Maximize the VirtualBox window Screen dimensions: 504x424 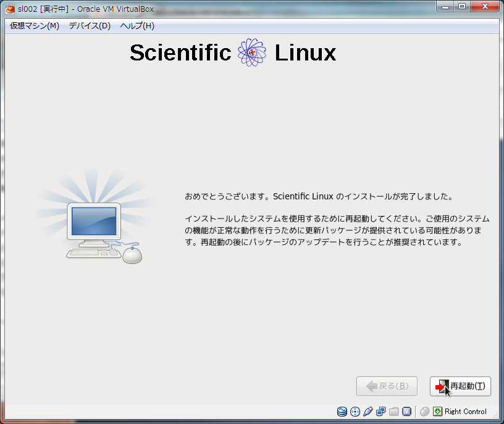(462, 7)
